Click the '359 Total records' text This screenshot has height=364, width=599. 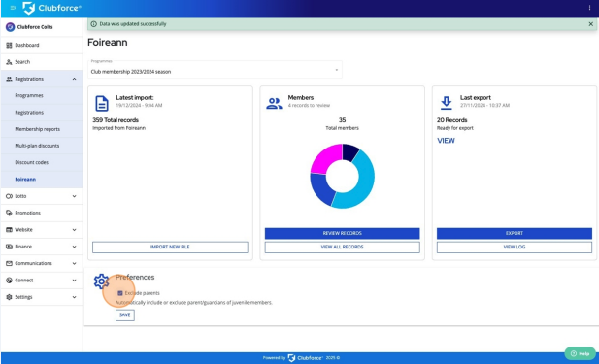(x=116, y=120)
